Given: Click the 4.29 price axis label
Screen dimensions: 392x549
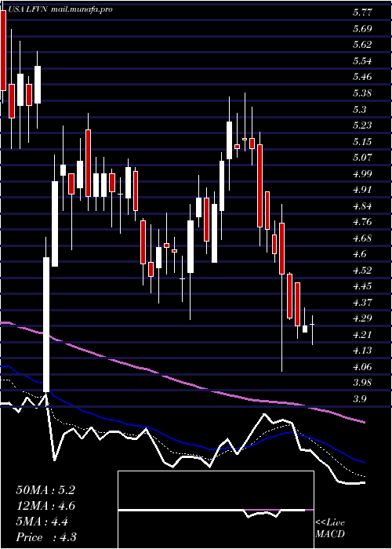Looking at the screenshot, I should click(362, 318).
